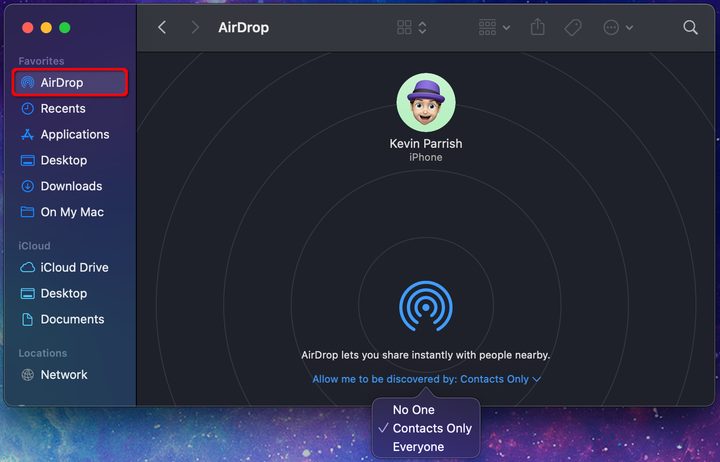The height and width of the screenshot is (462, 720).
Task: Click the Recents clock icon
Action: 28,108
